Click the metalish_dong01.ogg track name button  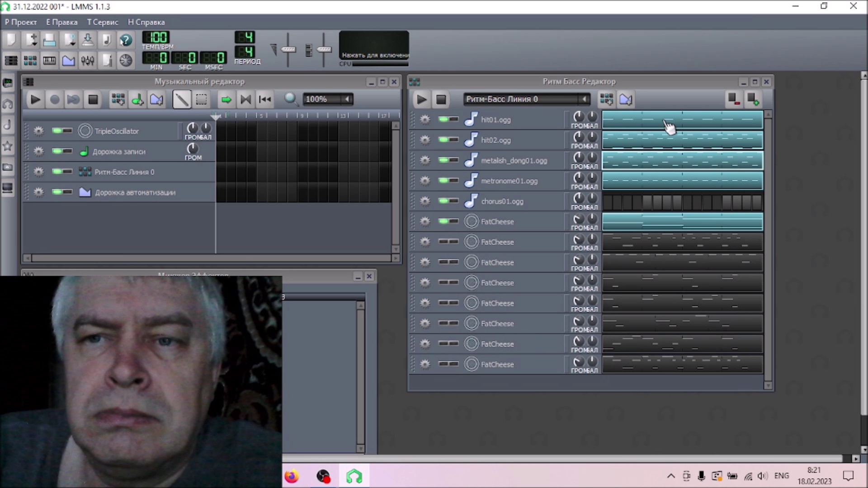pos(514,160)
